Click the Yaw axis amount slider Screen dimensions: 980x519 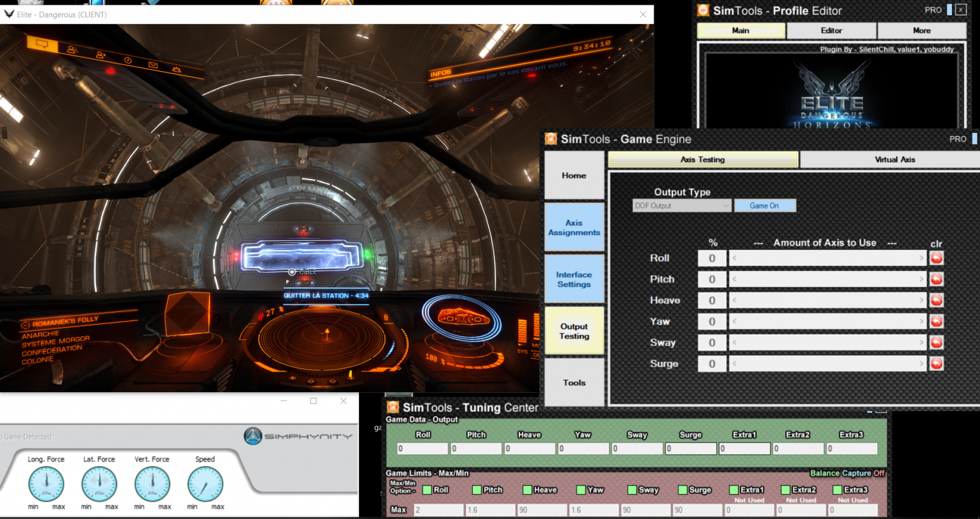(827, 321)
